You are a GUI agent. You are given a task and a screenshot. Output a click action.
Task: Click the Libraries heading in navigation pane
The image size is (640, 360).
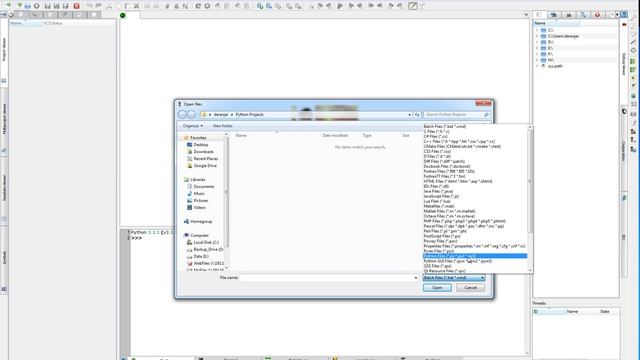pos(198,180)
